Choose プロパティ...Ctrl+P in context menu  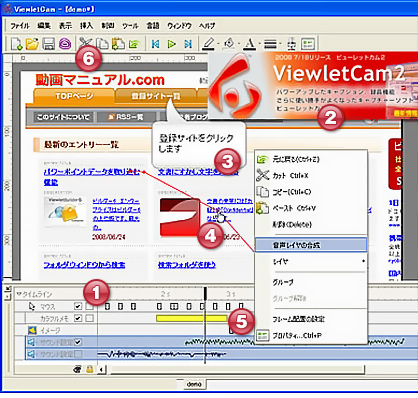[x=311, y=335]
